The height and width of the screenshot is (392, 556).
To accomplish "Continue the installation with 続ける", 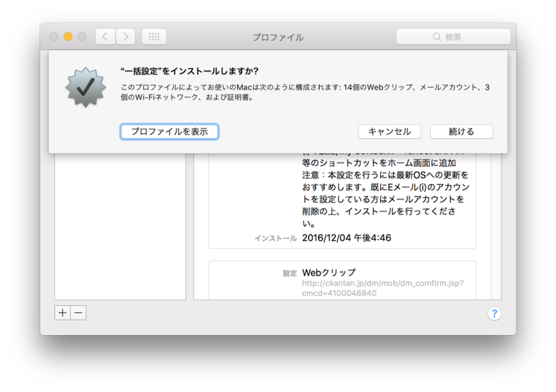I will (461, 131).
